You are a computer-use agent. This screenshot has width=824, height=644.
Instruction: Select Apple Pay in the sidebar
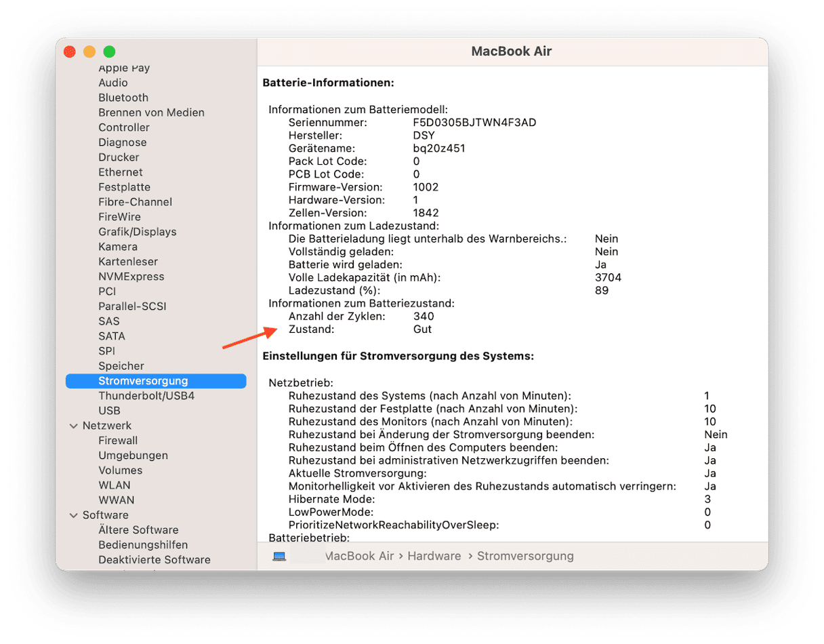pyautogui.click(x=124, y=68)
